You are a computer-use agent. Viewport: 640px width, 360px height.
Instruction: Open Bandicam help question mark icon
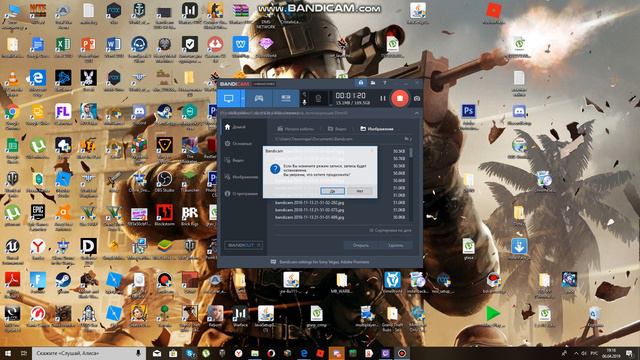coord(384,83)
